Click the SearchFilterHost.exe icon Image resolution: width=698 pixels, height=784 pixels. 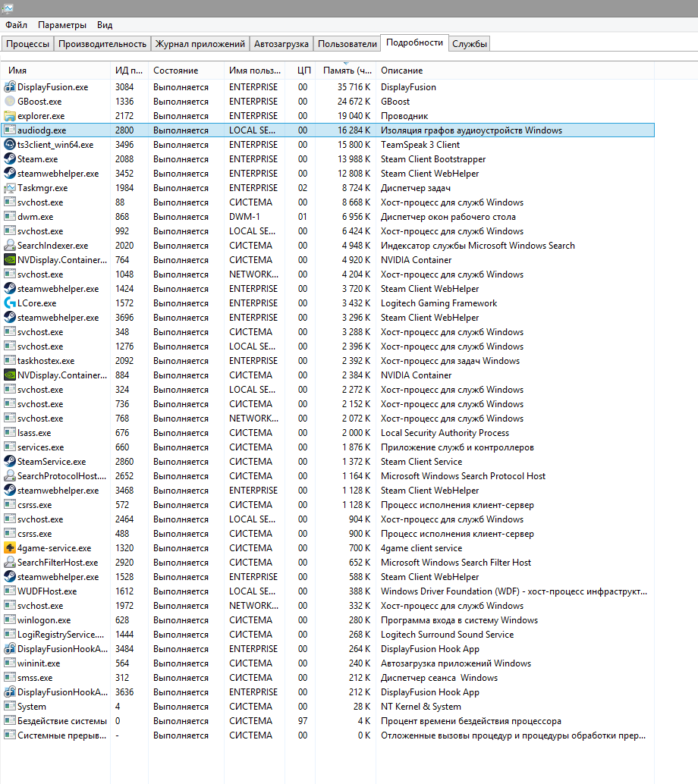pyautogui.click(x=10, y=563)
